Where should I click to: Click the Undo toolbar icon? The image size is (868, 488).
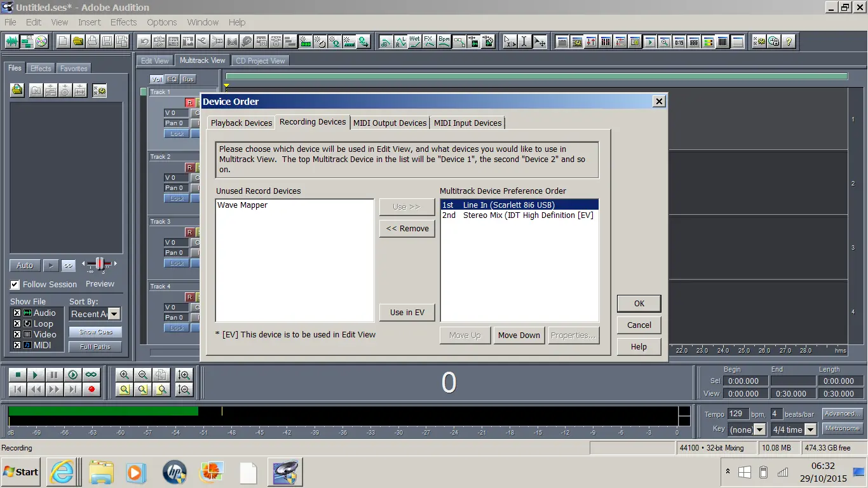[145, 42]
